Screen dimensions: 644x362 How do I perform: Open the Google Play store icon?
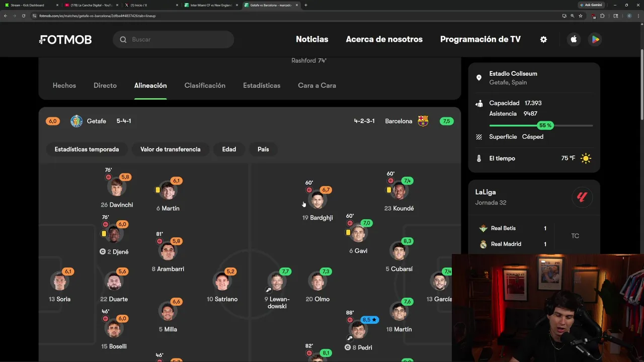tap(595, 39)
